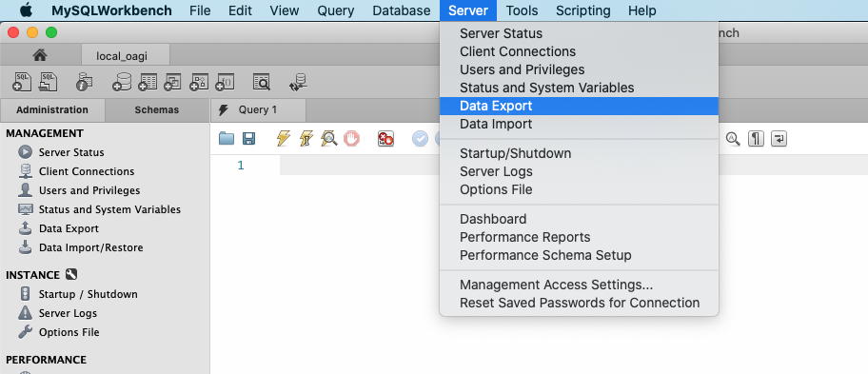Choose Data Export in Server menu

[579, 106]
